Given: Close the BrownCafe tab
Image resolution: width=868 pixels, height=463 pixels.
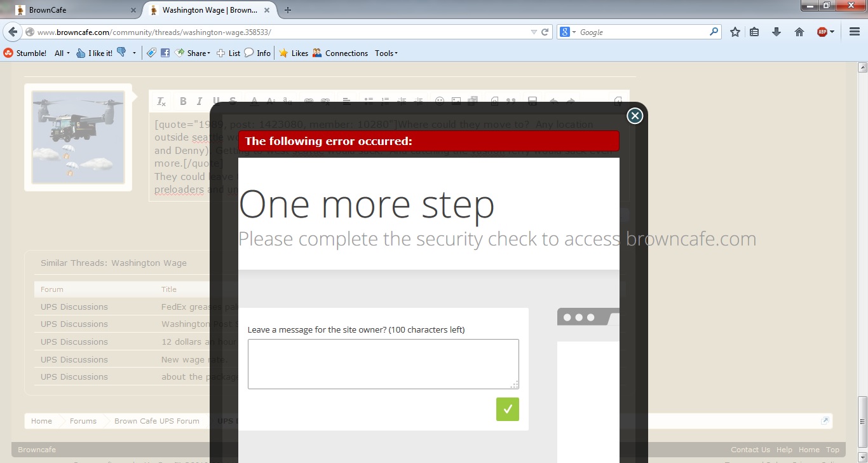Looking at the screenshot, I should click(133, 10).
